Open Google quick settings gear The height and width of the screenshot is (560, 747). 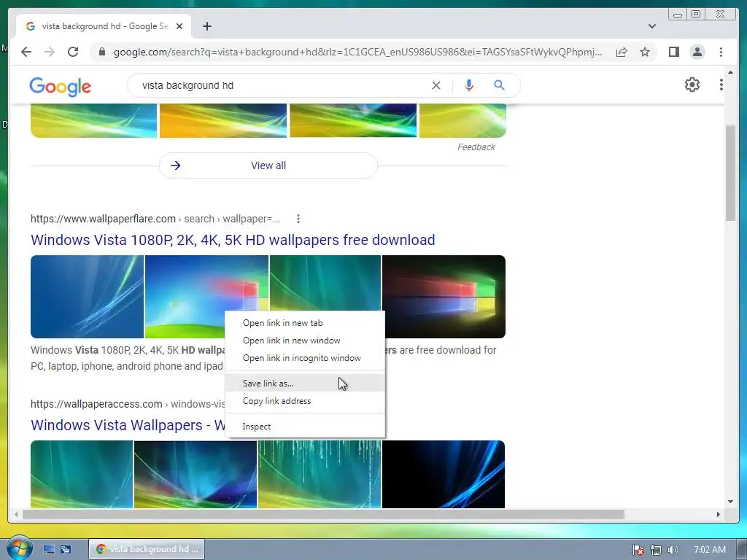[692, 85]
